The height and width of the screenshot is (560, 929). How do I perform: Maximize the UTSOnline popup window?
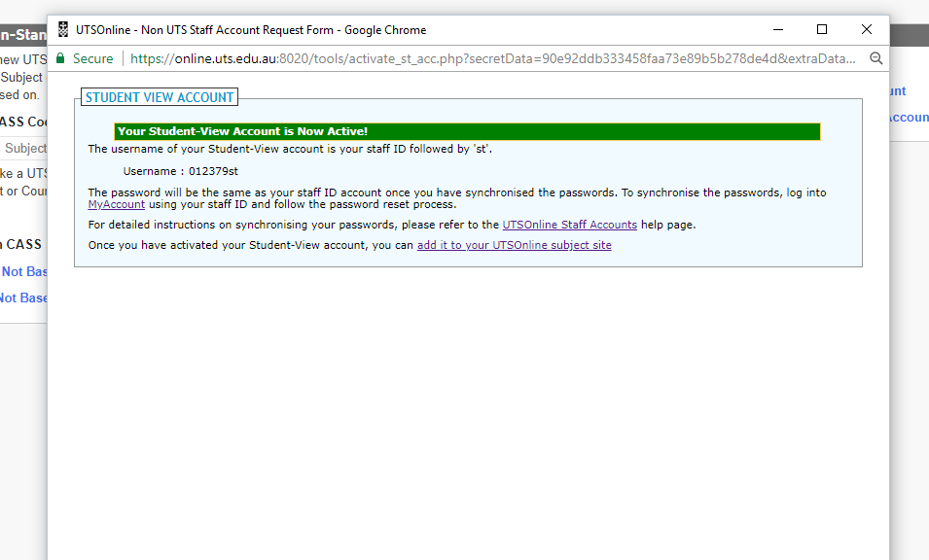(822, 29)
